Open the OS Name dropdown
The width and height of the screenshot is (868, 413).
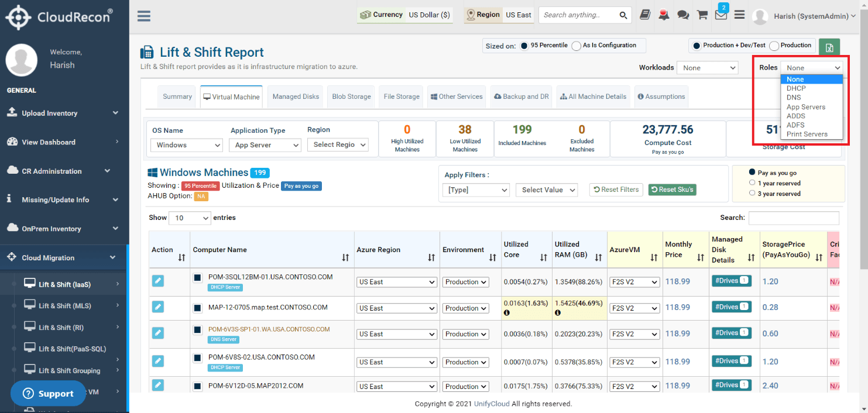point(187,145)
